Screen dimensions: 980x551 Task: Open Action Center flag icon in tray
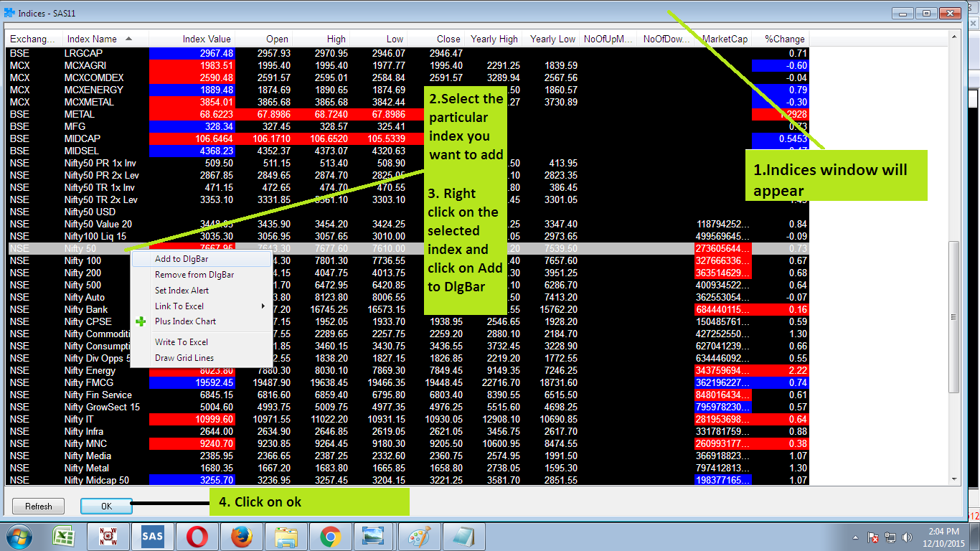point(874,537)
